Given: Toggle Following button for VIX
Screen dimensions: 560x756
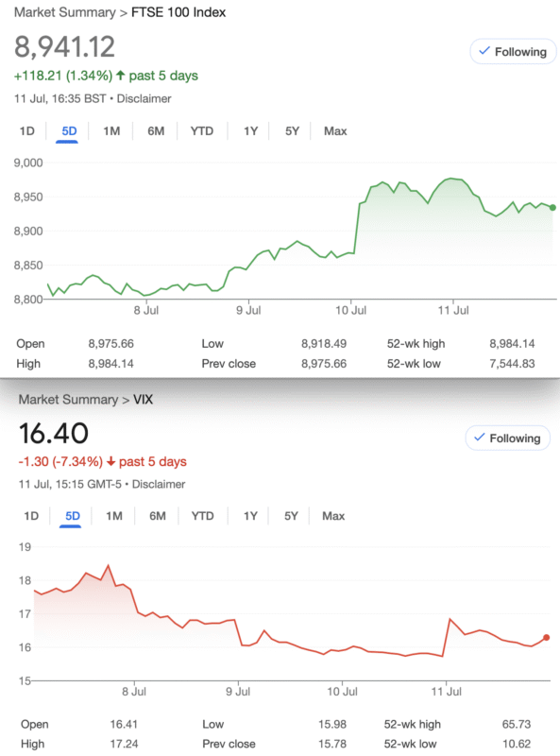Looking at the screenshot, I should tap(507, 438).
